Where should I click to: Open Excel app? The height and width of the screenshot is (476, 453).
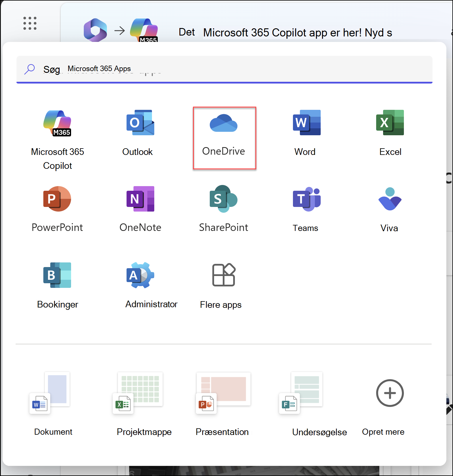pos(390,133)
